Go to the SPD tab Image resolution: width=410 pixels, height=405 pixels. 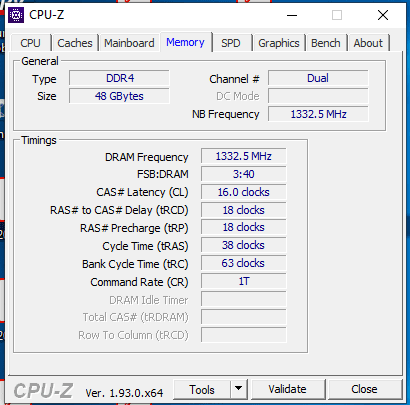[x=231, y=43]
